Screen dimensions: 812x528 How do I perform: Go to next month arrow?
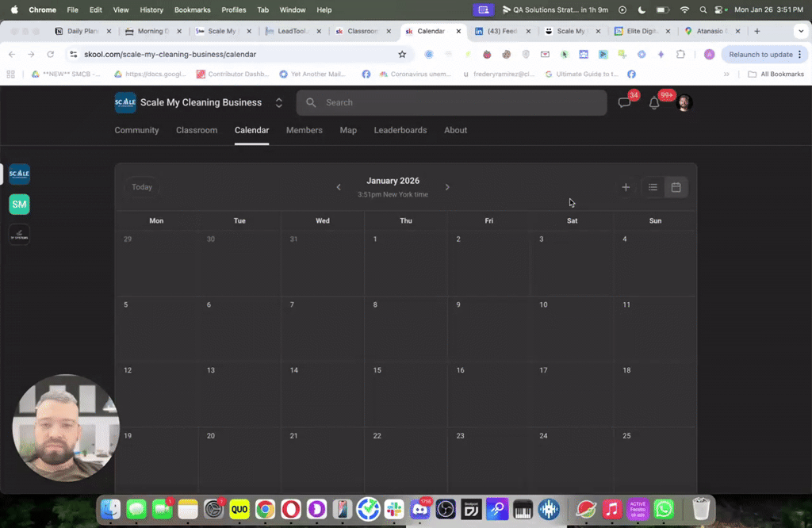click(x=447, y=187)
